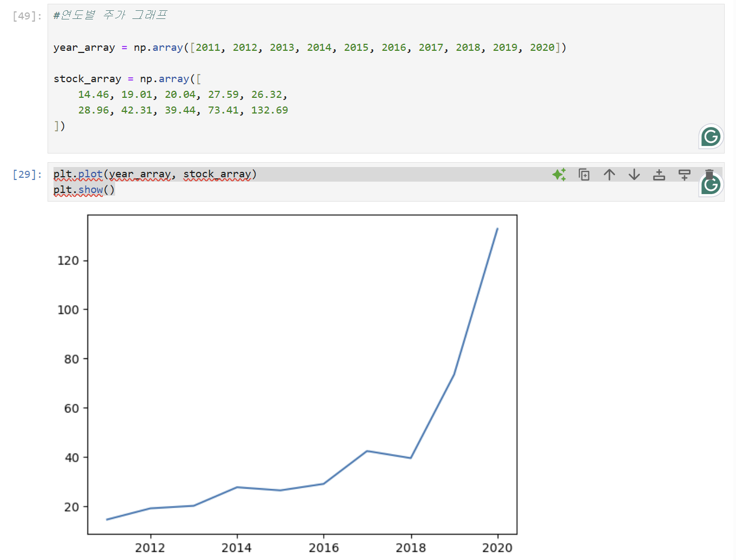
Task: Click the y-axis label 40 on the chart
Action: coord(72,457)
